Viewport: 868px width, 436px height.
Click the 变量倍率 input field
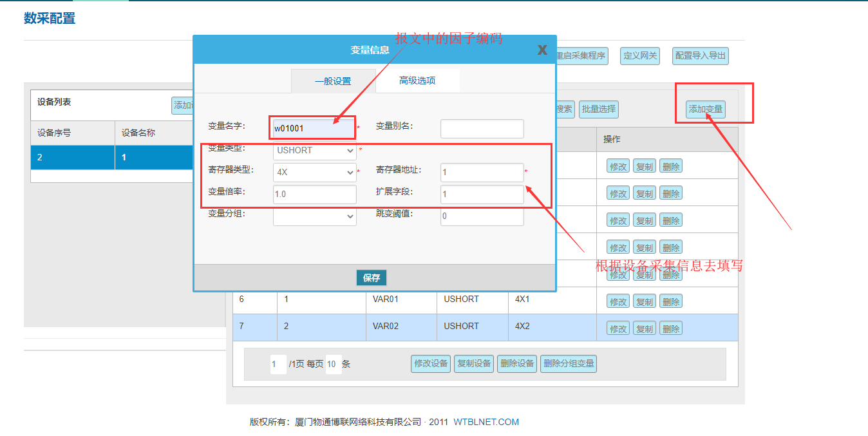point(314,194)
